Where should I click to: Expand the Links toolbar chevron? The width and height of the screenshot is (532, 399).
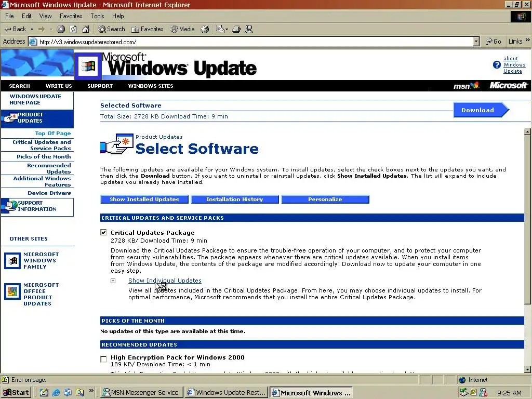[527, 41]
